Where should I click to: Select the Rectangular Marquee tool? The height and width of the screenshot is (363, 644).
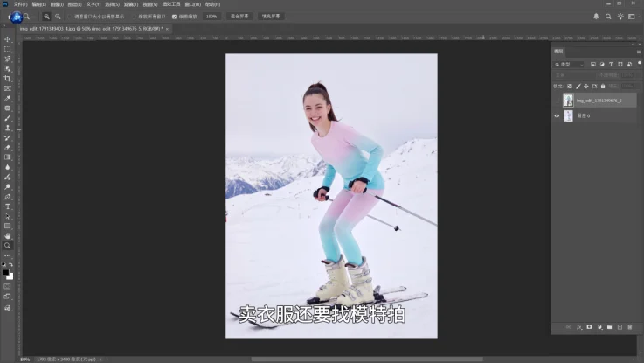7,49
